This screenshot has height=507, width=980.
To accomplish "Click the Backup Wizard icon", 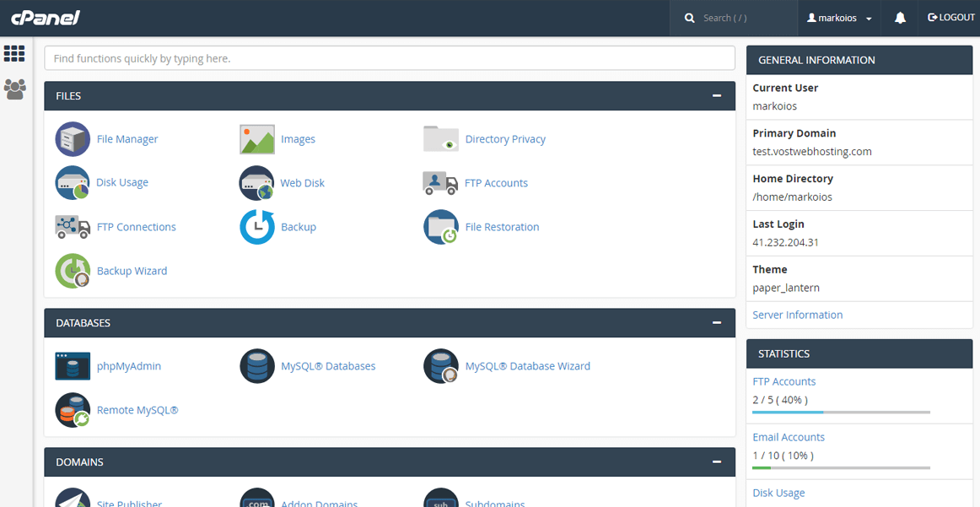I will tap(73, 271).
